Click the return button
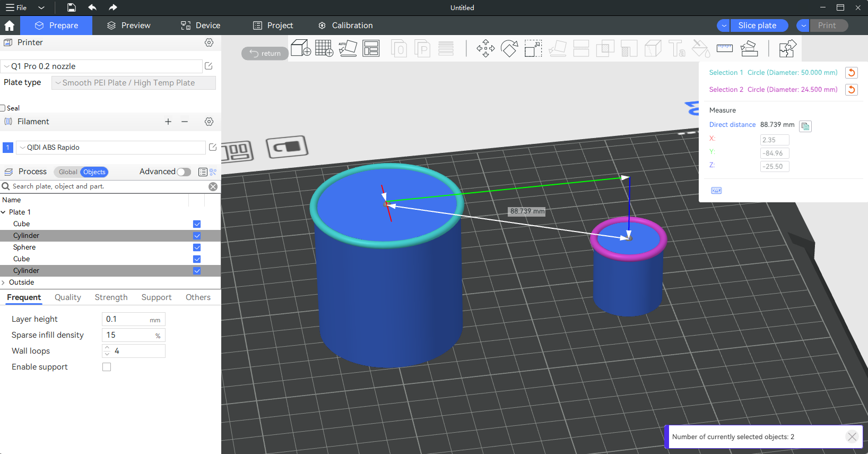868x454 pixels. click(265, 53)
